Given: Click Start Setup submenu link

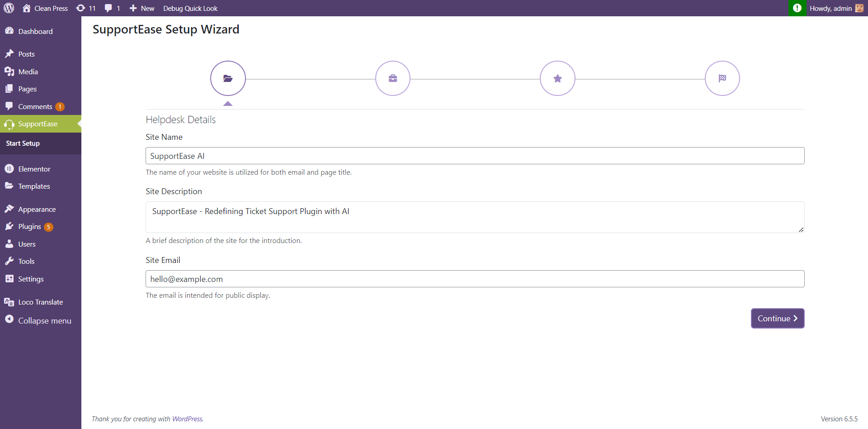Looking at the screenshot, I should coord(23,143).
